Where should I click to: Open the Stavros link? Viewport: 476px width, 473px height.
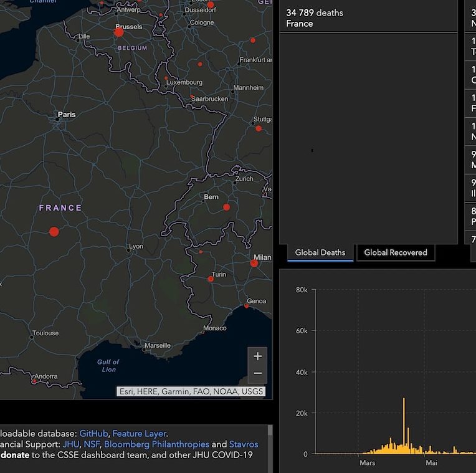click(x=244, y=444)
